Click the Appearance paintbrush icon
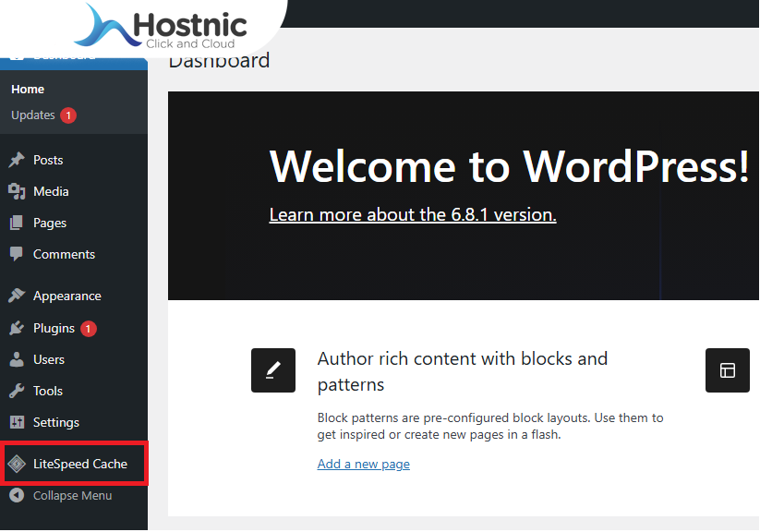Image resolution: width=760 pixels, height=532 pixels. pos(17,296)
